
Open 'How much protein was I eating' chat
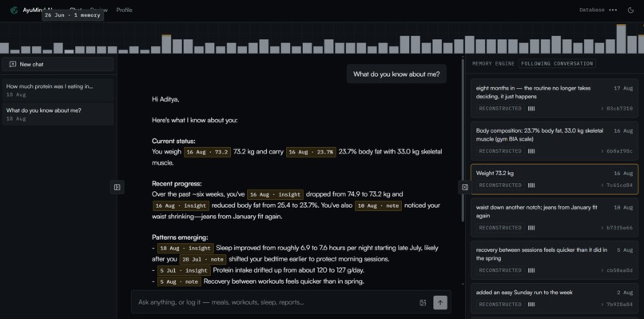coord(58,90)
